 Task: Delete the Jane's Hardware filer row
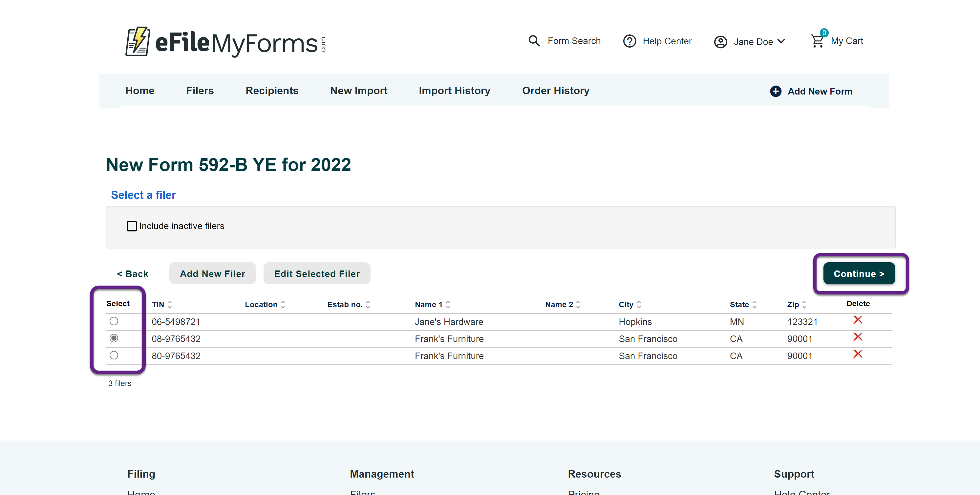pos(857,320)
